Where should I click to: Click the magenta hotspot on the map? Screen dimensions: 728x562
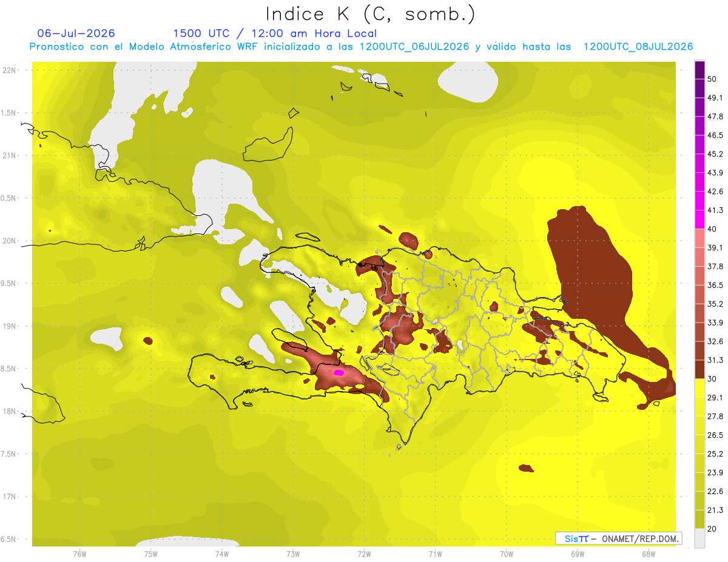click(339, 373)
